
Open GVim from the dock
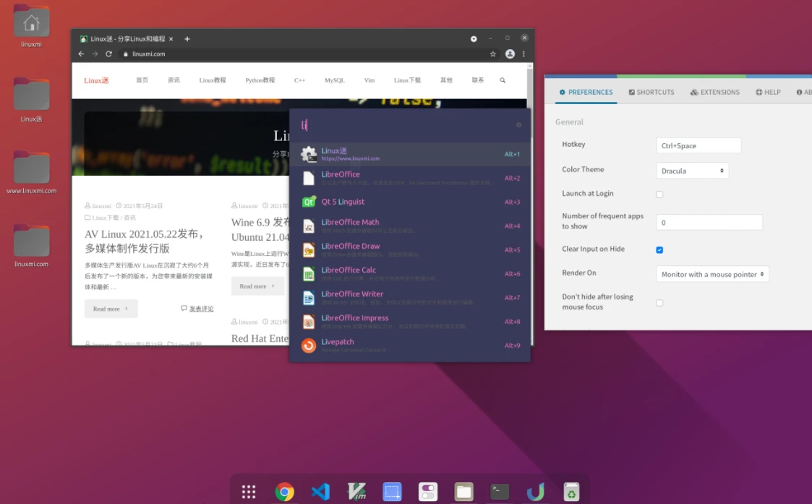(x=356, y=491)
